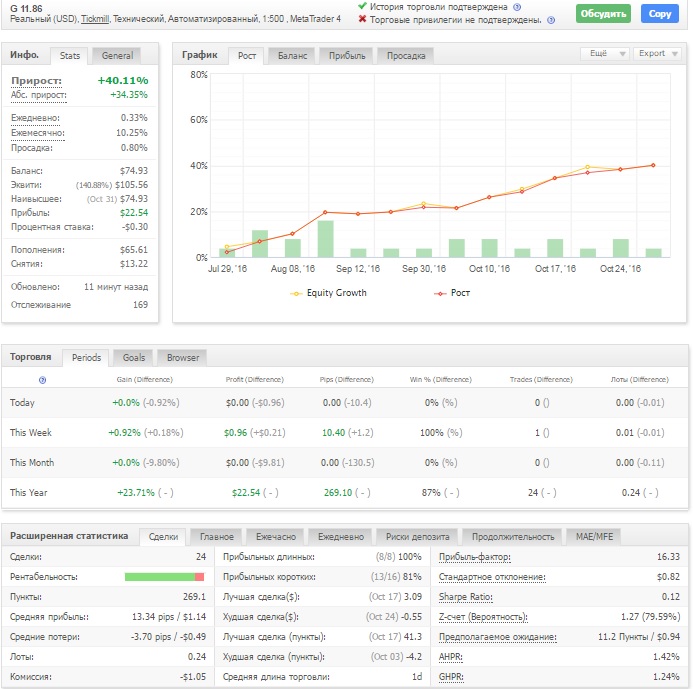Open Риски депозита statistics tab
693x689 pixels.
pos(417,537)
